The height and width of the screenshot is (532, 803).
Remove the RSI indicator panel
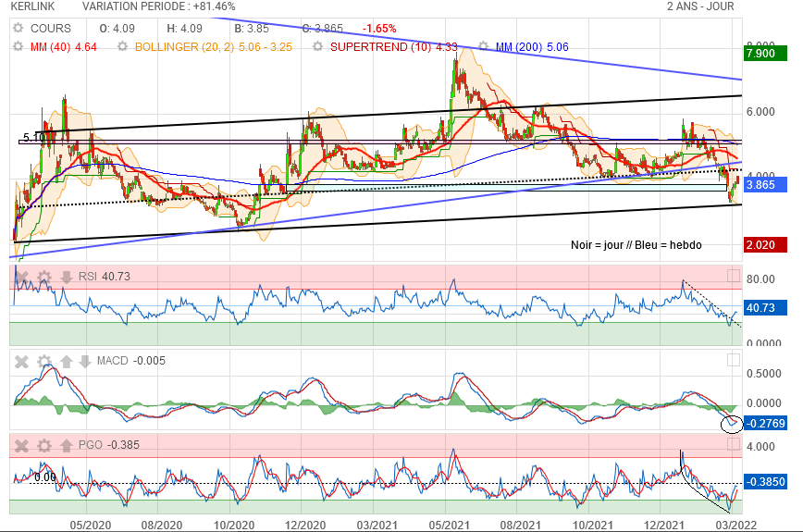[x=21, y=277]
